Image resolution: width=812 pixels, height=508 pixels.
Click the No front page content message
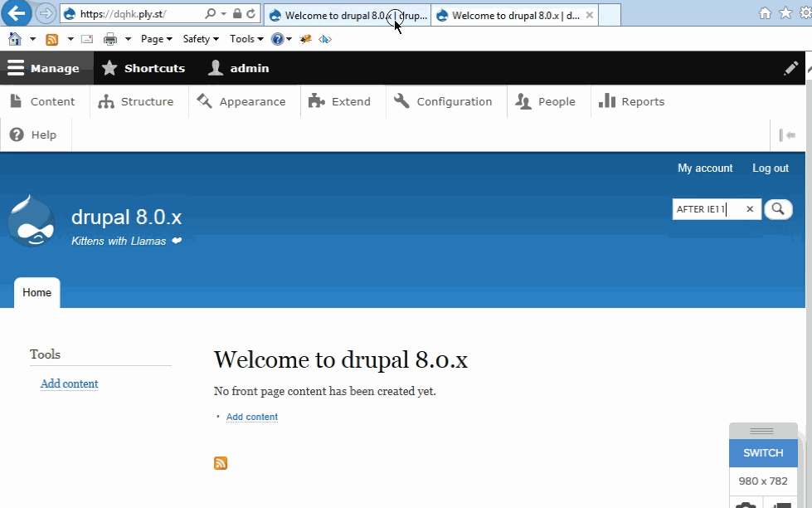[324, 391]
